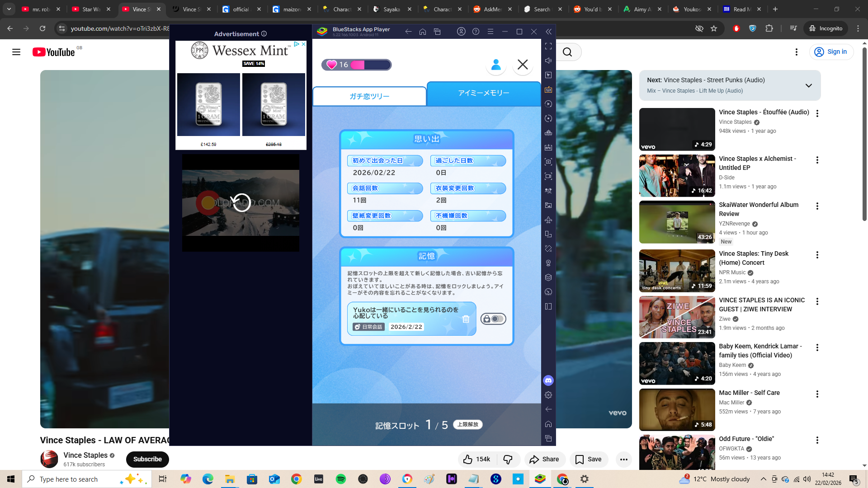Click BlueStacks fullscreen icon in sidebar

pos(548,46)
